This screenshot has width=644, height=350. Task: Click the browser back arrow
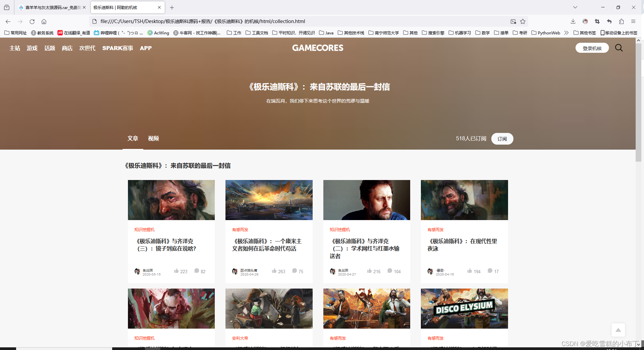(8, 21)
